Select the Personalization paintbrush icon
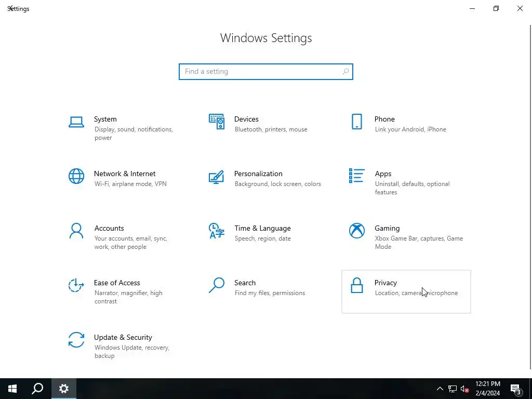 217,177
